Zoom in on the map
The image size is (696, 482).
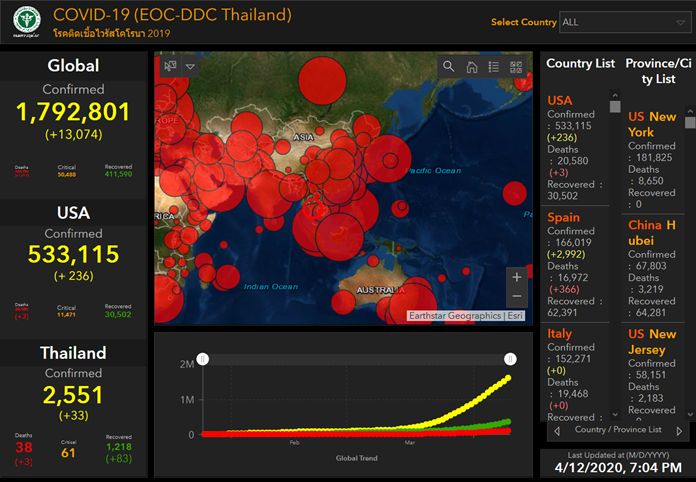click(x=516, y=277)
